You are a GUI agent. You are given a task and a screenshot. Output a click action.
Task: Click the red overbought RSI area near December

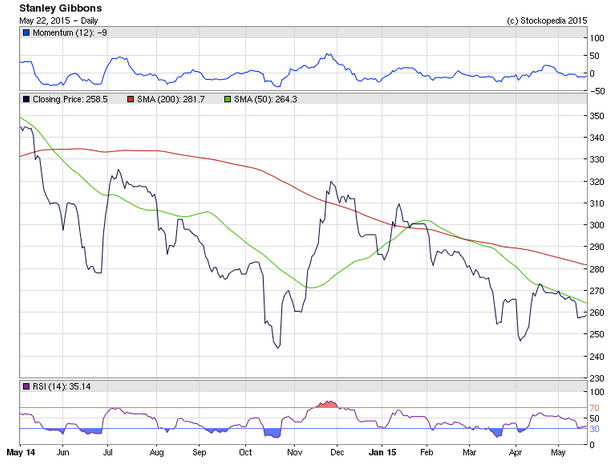[x=327, y=405]
